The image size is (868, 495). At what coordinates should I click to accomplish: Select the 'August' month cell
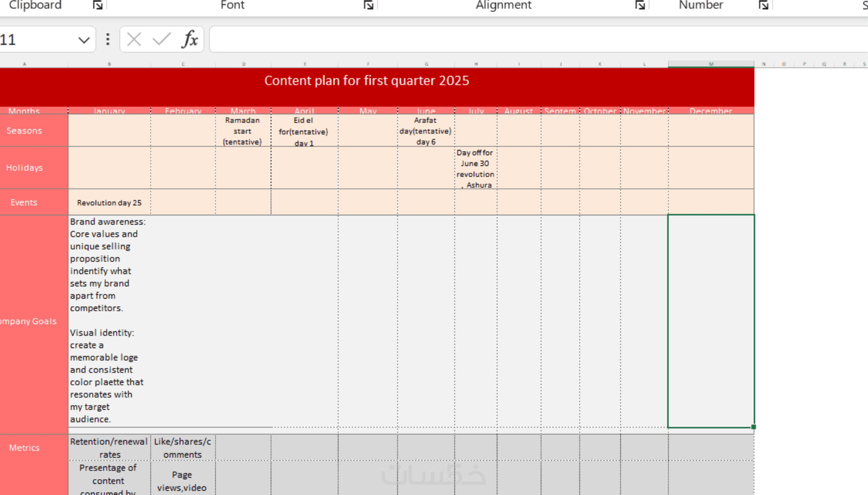click(x=519, y=111)
